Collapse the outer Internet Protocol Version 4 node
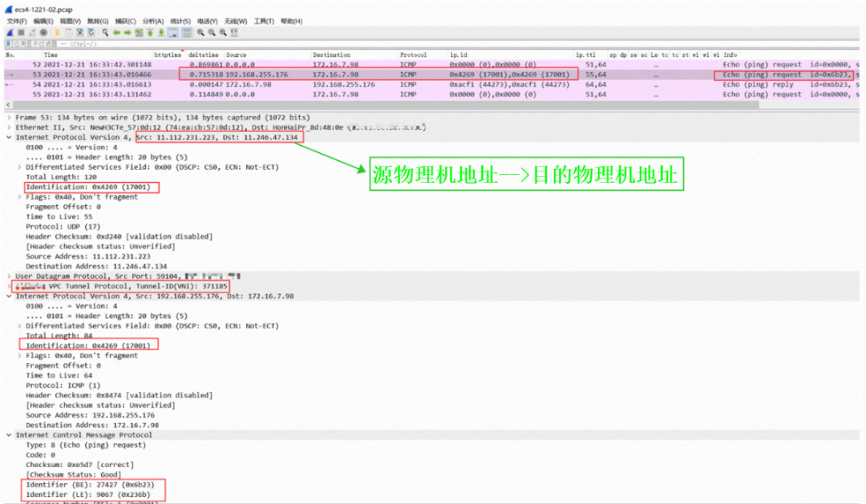 click(9, 138)
